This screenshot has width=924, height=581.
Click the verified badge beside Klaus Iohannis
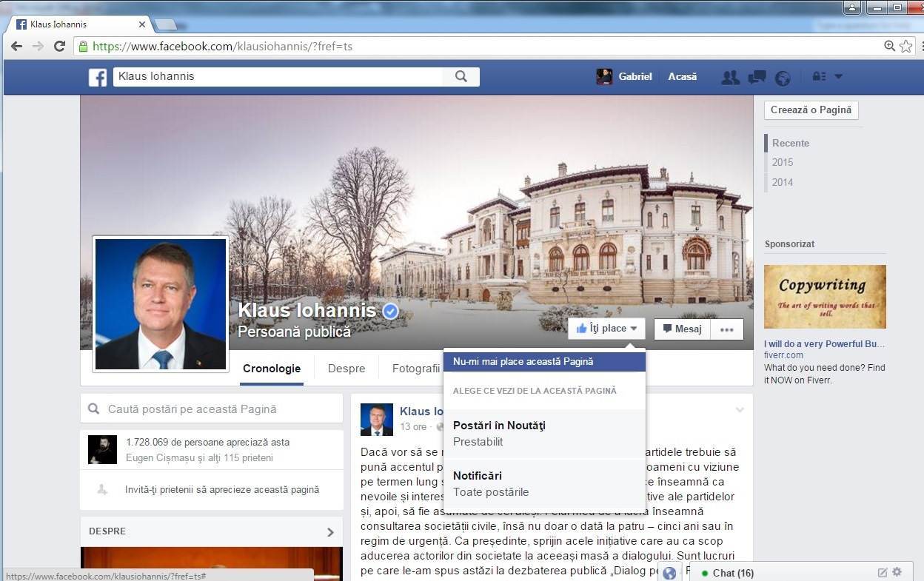[390, 312]
